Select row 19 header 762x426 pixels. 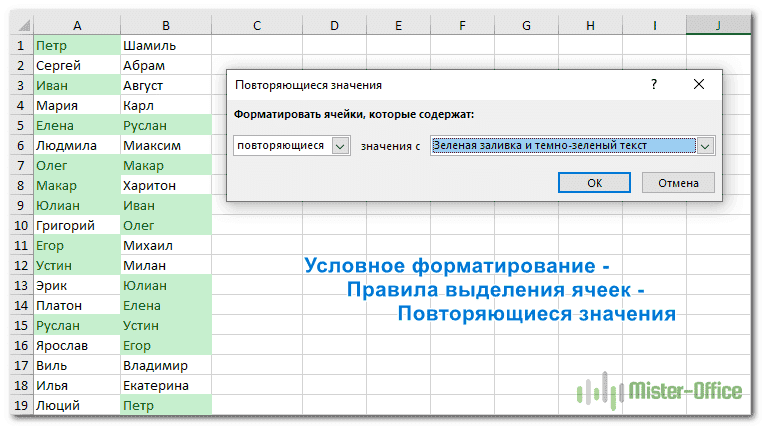point(17,405)
